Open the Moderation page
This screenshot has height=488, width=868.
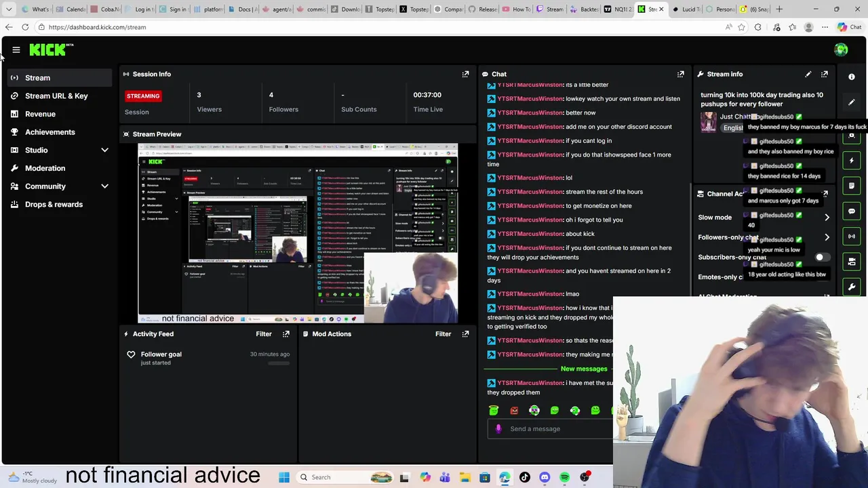pyautogui.click(x=60, y=168)
